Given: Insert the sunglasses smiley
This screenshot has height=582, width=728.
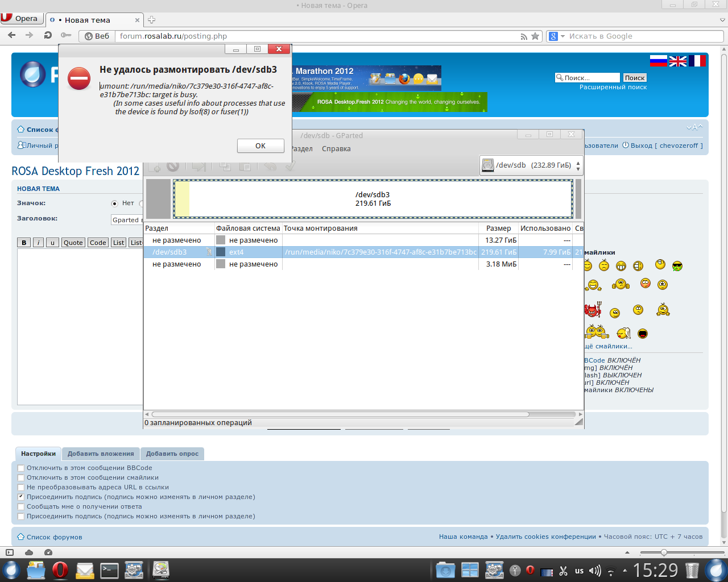Looking at the screenshot, I should 677,265.
